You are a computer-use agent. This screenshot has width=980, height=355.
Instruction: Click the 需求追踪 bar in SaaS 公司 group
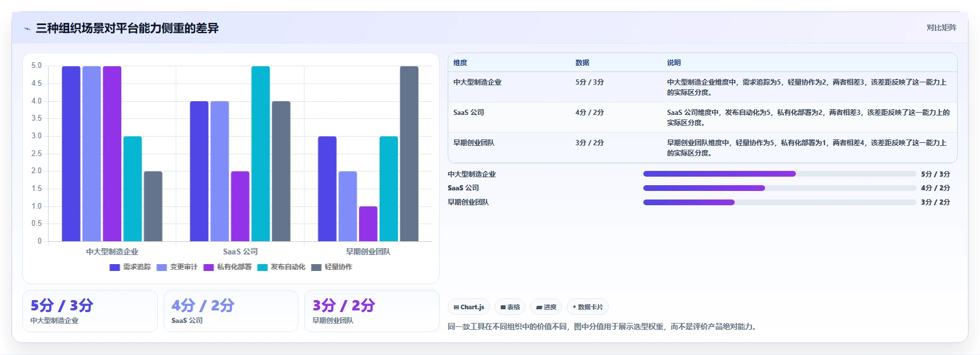199,171
